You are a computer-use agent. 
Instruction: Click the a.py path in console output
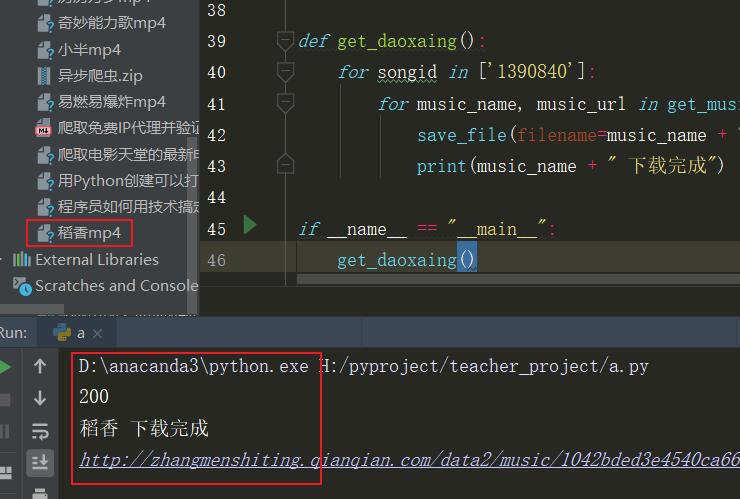point(485,366)
